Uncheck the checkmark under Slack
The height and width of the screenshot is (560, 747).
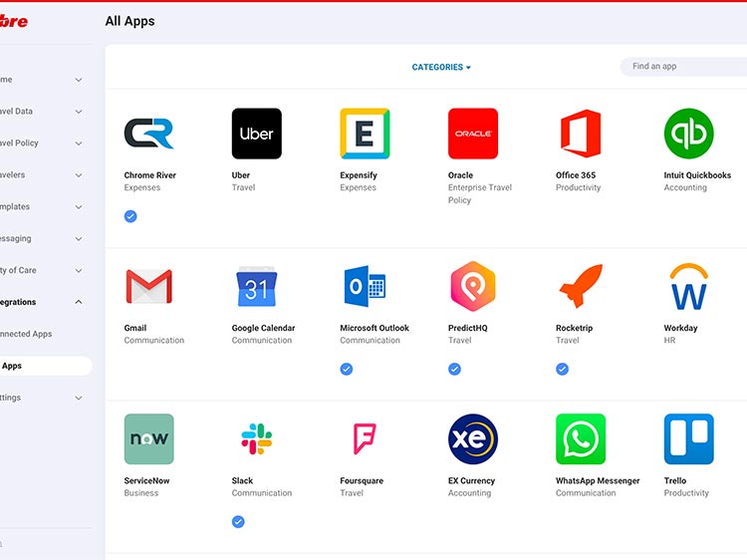(238, 521)
